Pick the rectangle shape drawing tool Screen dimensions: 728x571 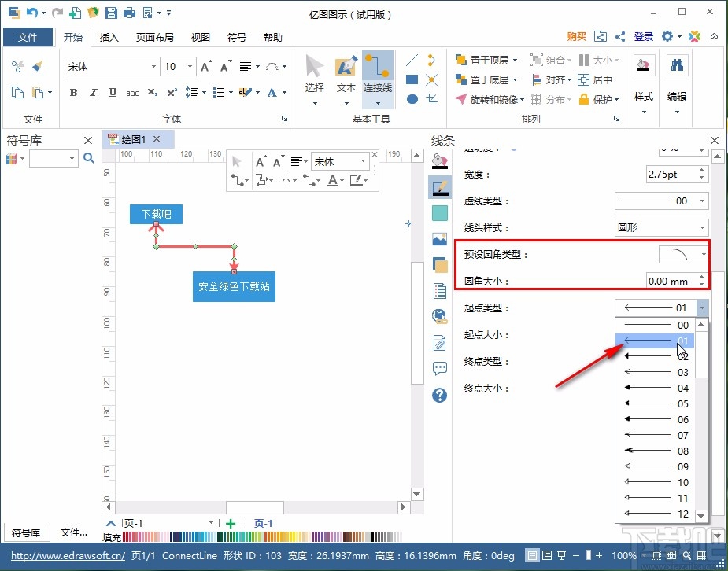412,79
